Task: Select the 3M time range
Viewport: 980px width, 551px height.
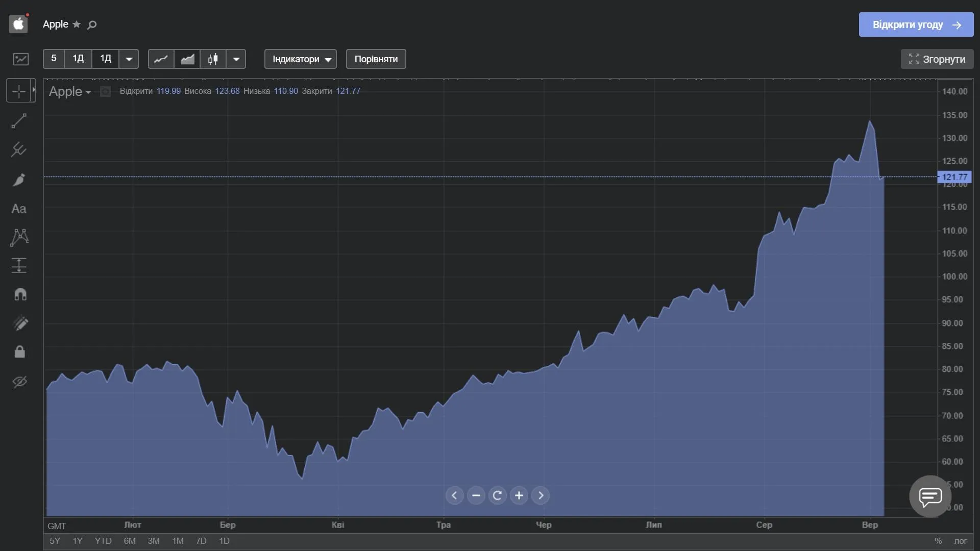Action: click(x=154, y=541)
